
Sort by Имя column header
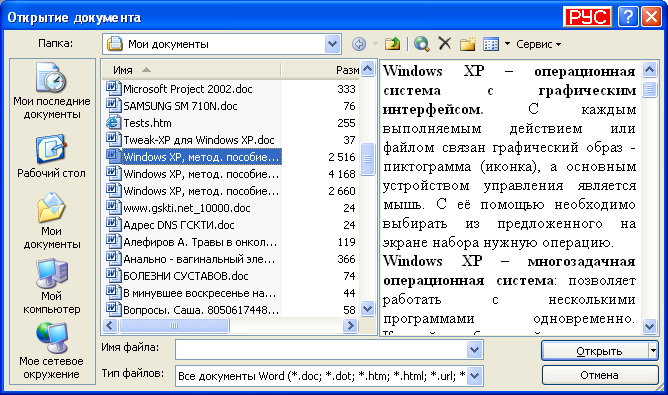tap(191, 70)
